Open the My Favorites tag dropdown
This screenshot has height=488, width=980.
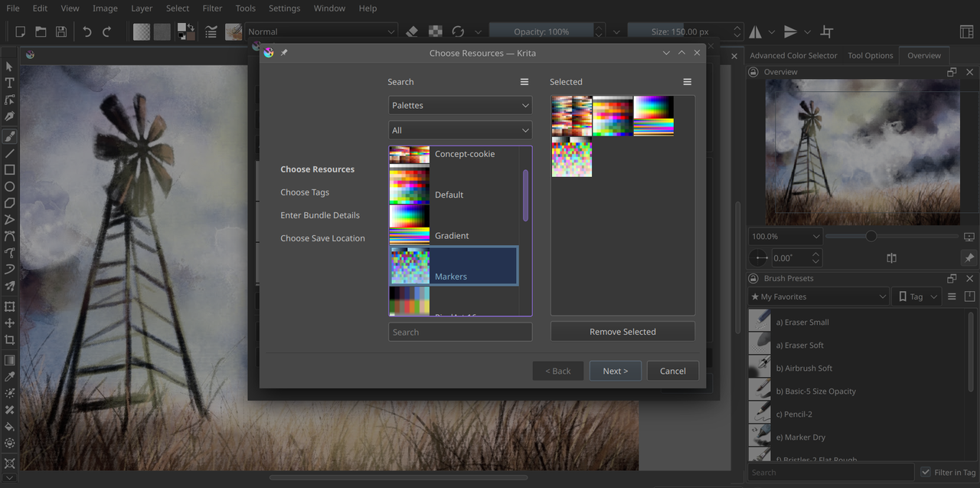(x=818, y=296)
